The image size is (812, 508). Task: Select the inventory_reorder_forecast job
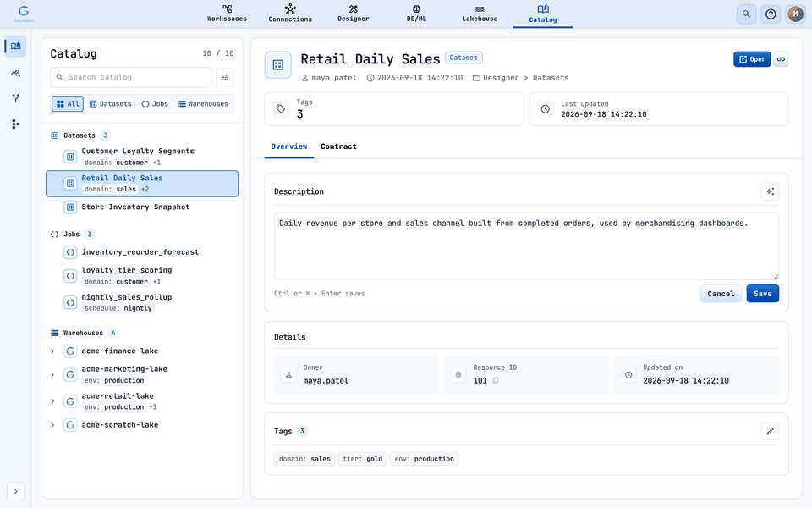tap(142, 252)
